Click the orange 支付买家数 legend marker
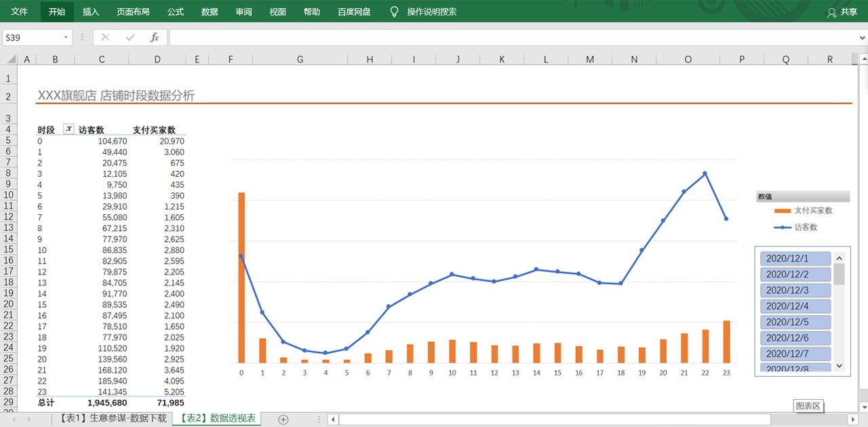This screenshot has width=868, height=427. [783, 211]
